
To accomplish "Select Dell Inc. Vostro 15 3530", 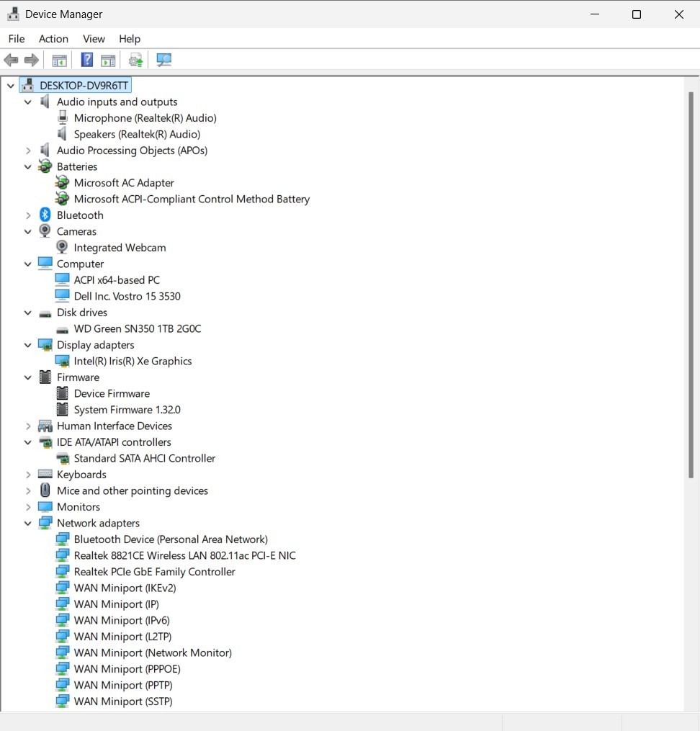I will (127, 296).
